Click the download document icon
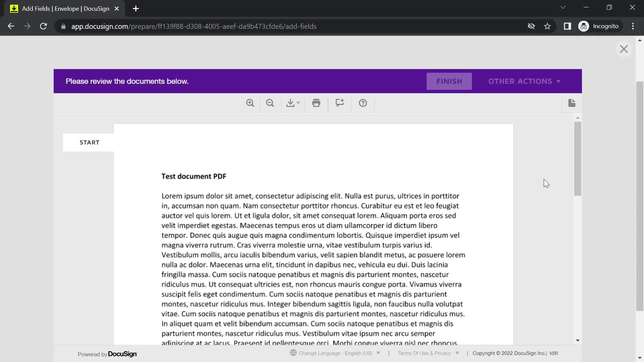Screen dimensions: 644x362 [290, 103]
